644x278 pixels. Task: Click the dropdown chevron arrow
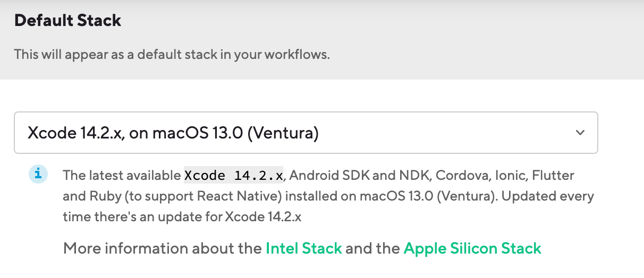point(580,133)
